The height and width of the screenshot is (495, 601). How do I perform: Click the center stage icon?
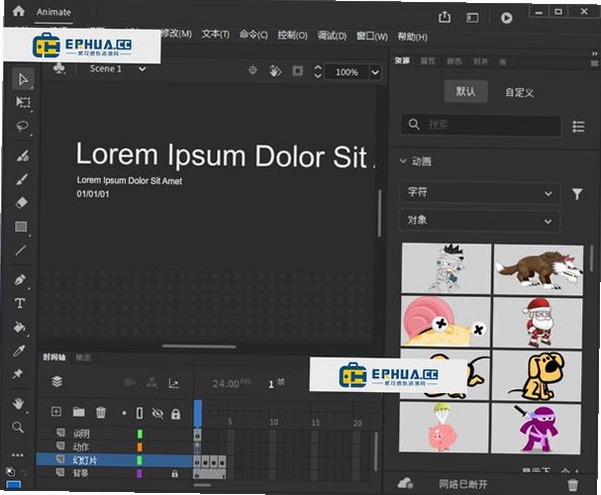tap(253, 70)
